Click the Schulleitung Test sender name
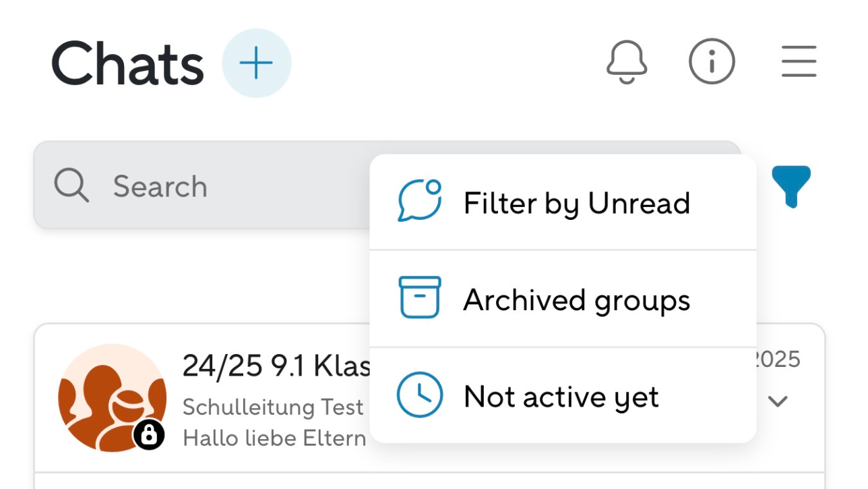The image size is (868, 489). 273,407
